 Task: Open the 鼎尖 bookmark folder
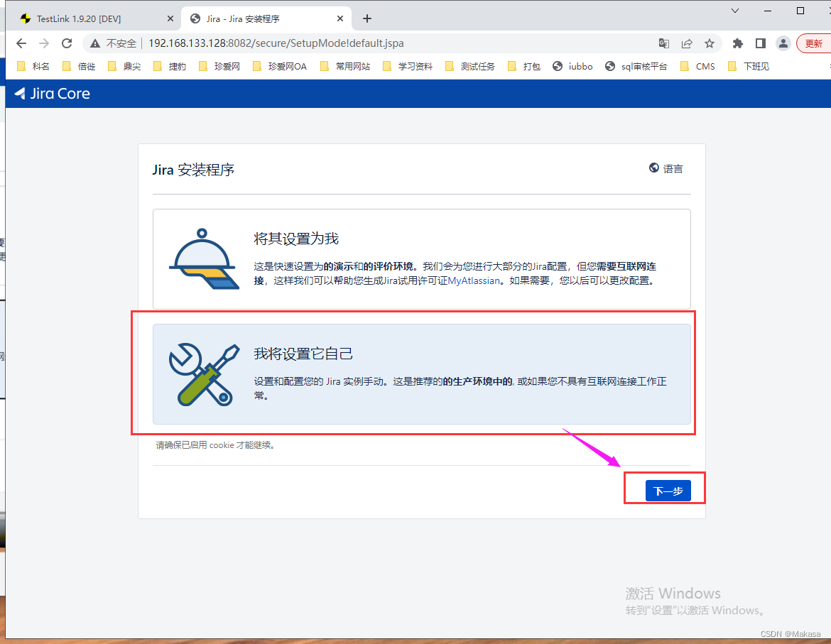[124, 66]
